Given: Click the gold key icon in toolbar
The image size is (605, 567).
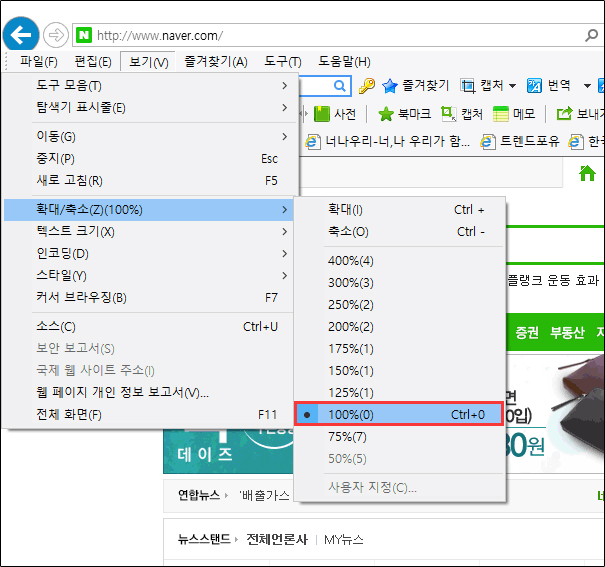Looking at the screenshot, I should coord(367,86).
